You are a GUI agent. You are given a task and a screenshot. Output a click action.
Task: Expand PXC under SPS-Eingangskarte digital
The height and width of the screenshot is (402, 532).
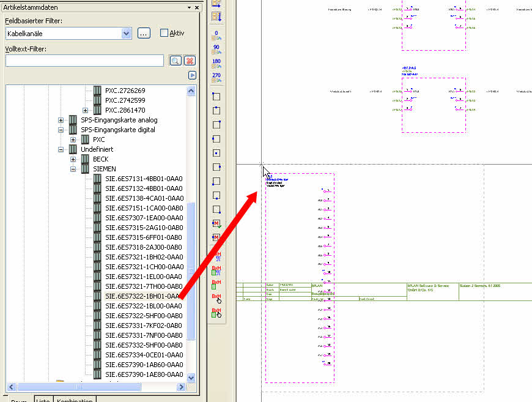coord(73,140)
